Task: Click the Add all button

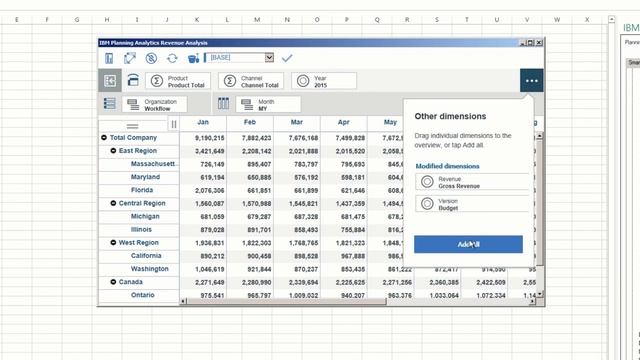Action: 468,244
